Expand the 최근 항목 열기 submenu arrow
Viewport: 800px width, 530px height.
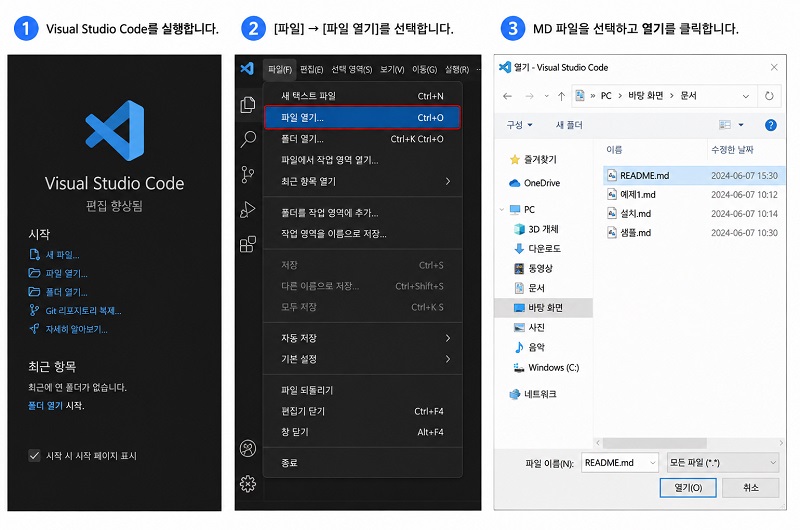point(447,181)
